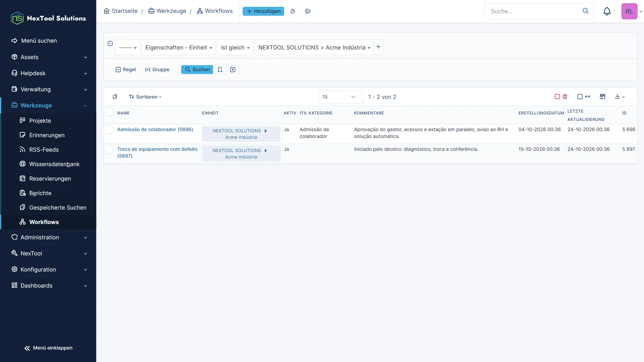644x362 pixels.
Task: Click the stopwatch icon beside Hinzufügen
Action: tap(293, 11)
